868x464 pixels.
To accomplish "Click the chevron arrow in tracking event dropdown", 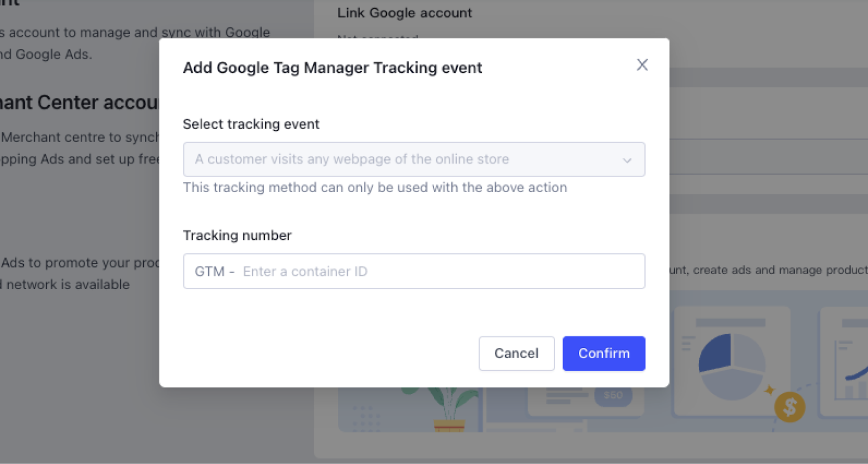I will [627, 160].
